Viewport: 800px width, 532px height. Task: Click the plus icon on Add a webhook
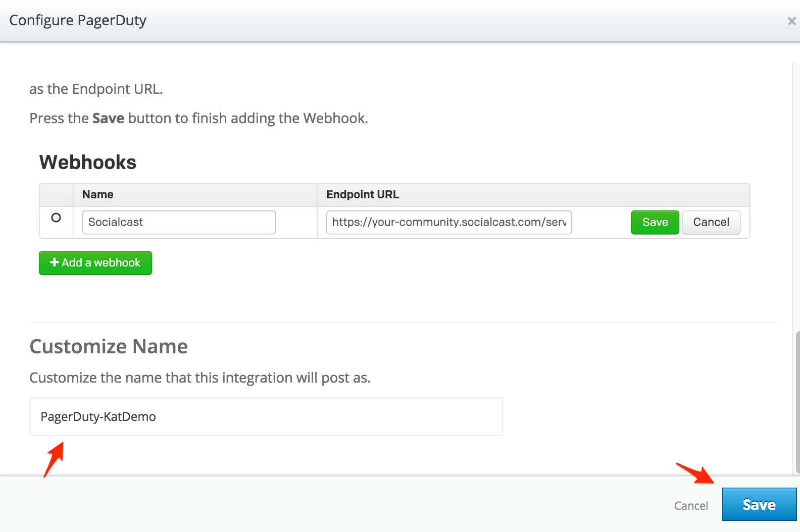(x=55, y=262)
